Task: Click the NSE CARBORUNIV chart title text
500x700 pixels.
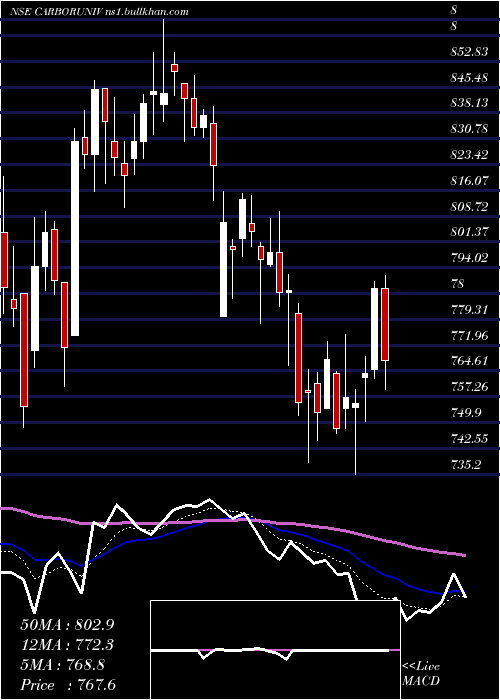Action: pos(99,12)
